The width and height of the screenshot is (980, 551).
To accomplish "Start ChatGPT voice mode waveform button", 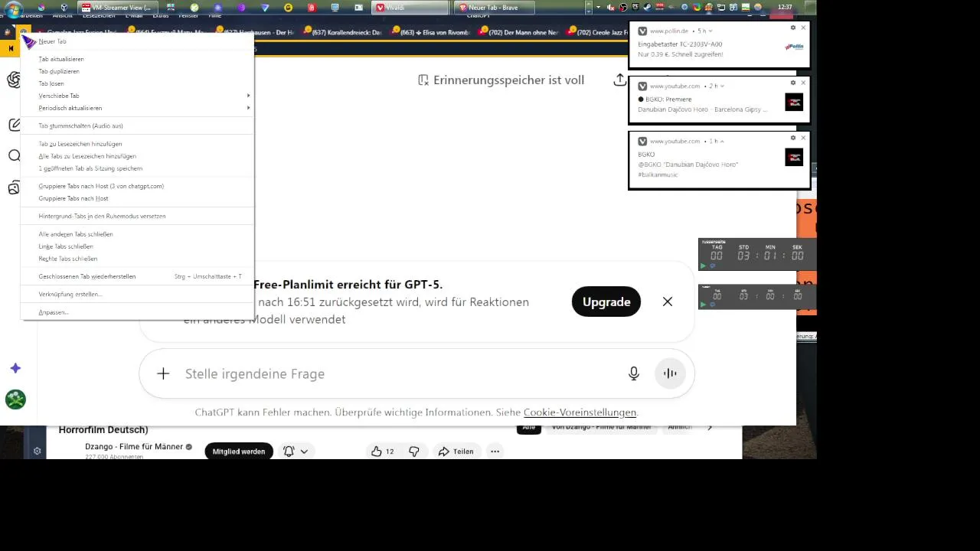I will [670, 373].
